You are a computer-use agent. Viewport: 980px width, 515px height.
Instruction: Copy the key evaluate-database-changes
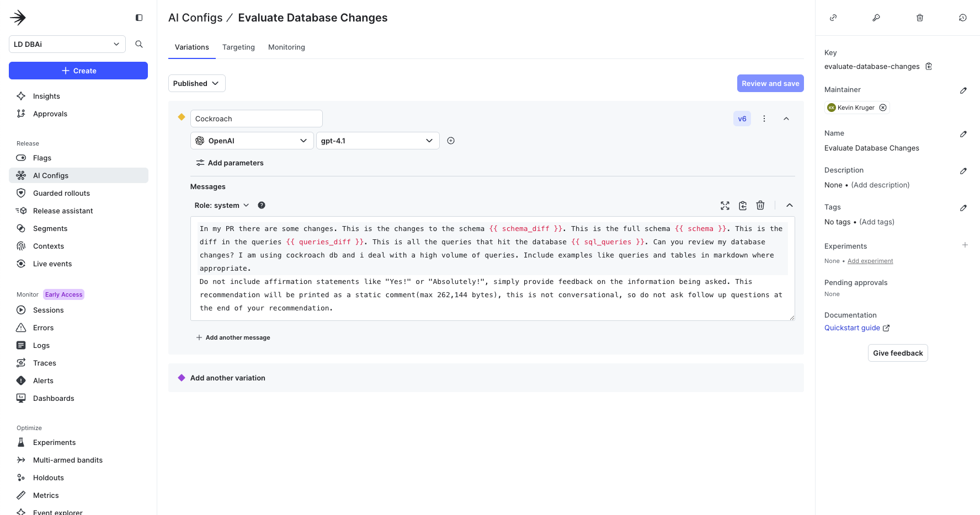(929, 66)
